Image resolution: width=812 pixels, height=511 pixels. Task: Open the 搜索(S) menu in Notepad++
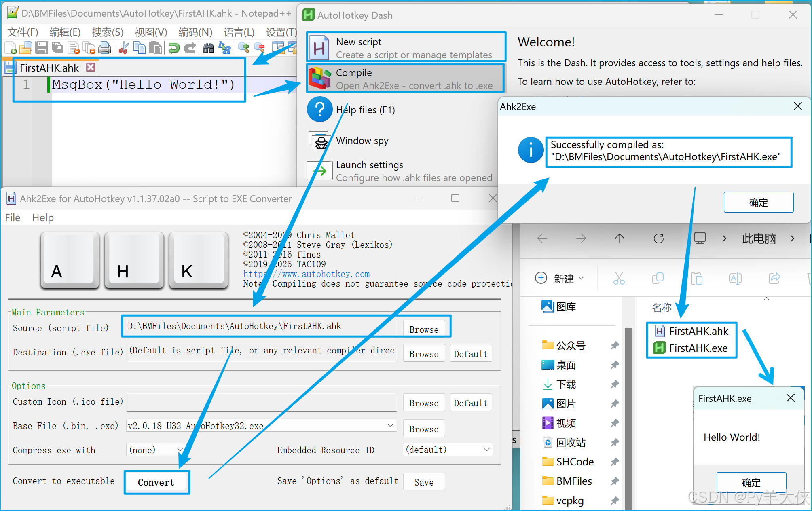pos(107,32)
